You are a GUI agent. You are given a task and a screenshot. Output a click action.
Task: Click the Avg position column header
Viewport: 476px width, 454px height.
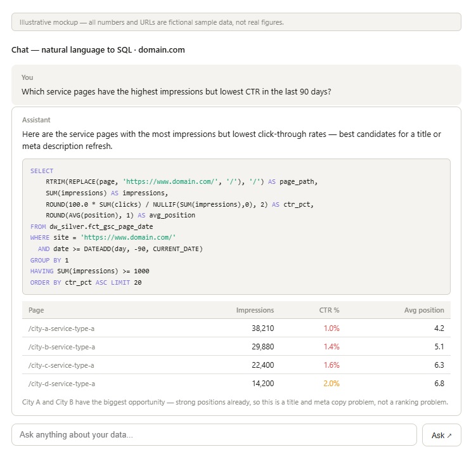[x=424, y=310]
